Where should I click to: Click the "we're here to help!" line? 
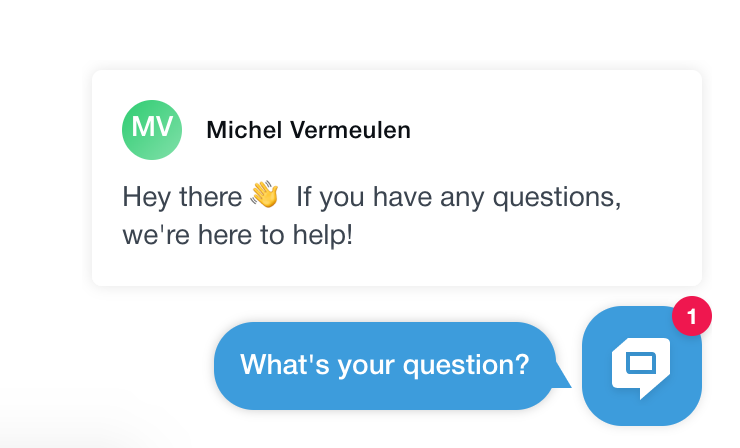tap(237, 238)
